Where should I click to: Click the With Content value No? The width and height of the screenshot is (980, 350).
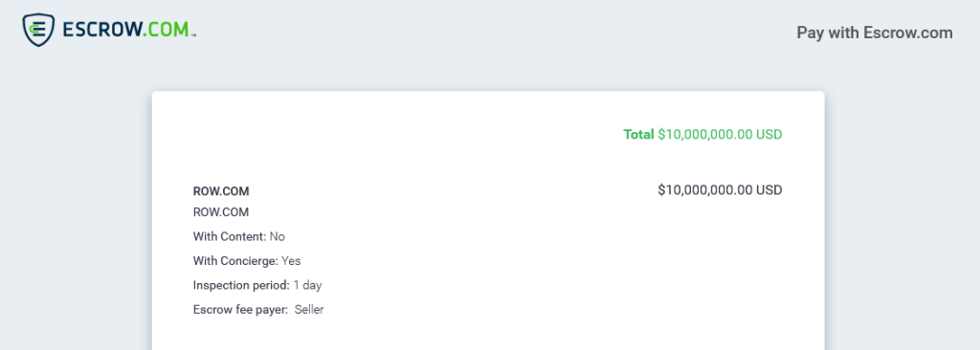pyautogui.click(x=278, y=236)
